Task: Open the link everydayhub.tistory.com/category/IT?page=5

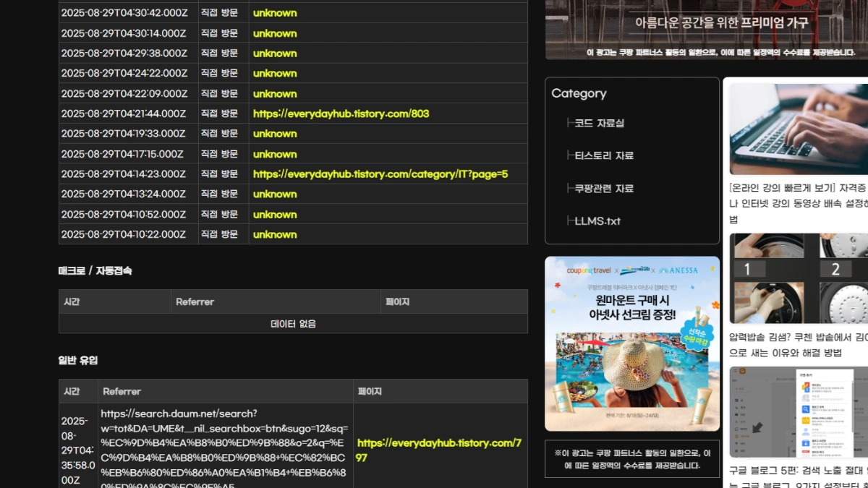Action: click(379, 174)
